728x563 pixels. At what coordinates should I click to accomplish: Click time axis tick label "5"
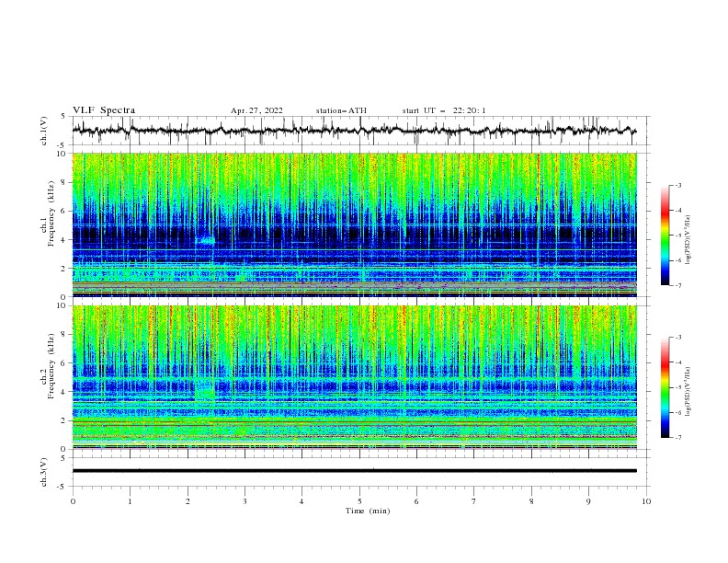[x=359, y=501]
